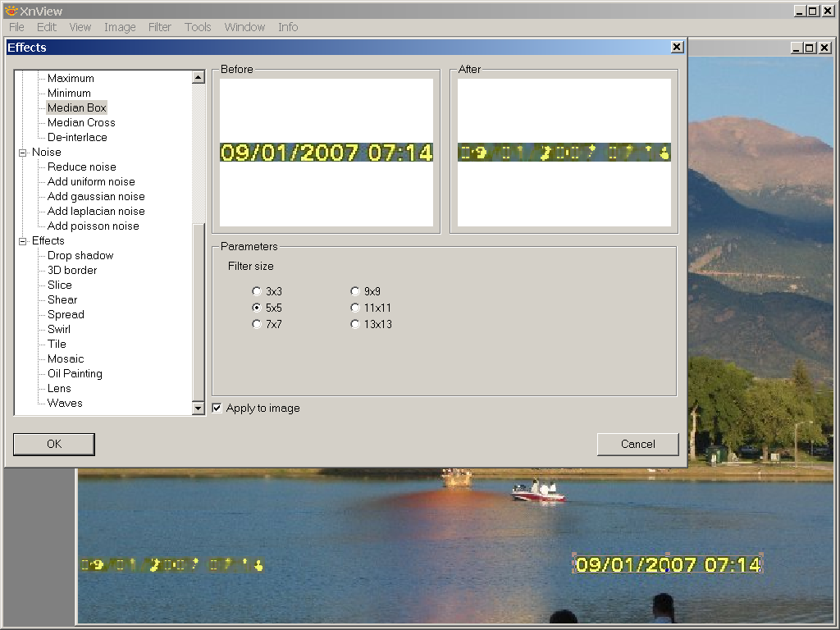This screenshot has height=630, width=840.
Task: Close the XnView main window
Action: 828,11
